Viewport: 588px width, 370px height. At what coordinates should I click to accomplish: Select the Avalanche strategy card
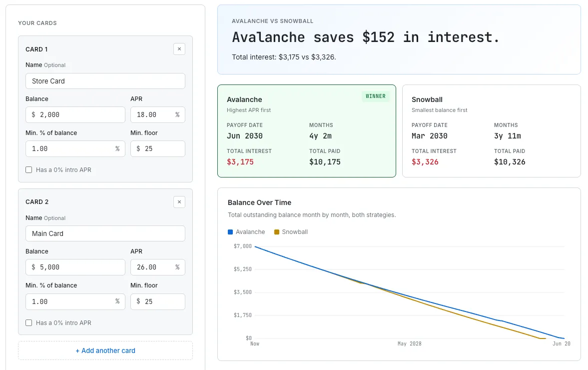tap(307, 130)
